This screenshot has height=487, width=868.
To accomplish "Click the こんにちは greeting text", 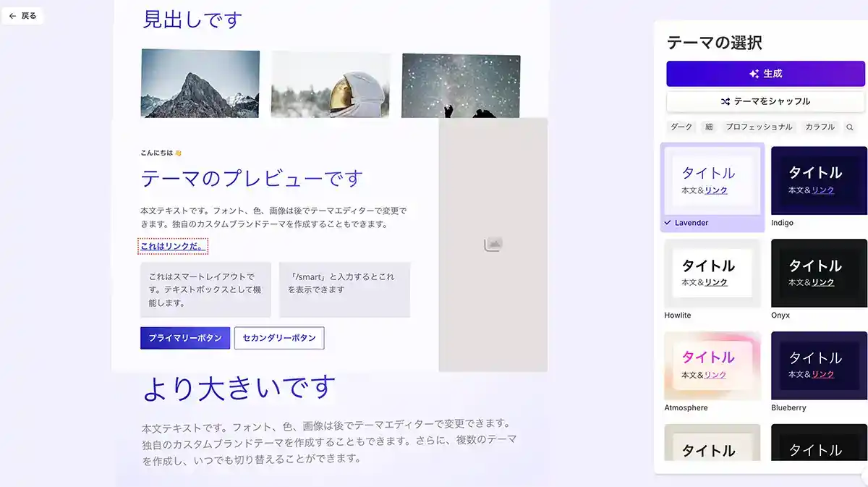I will pos(161,153).
